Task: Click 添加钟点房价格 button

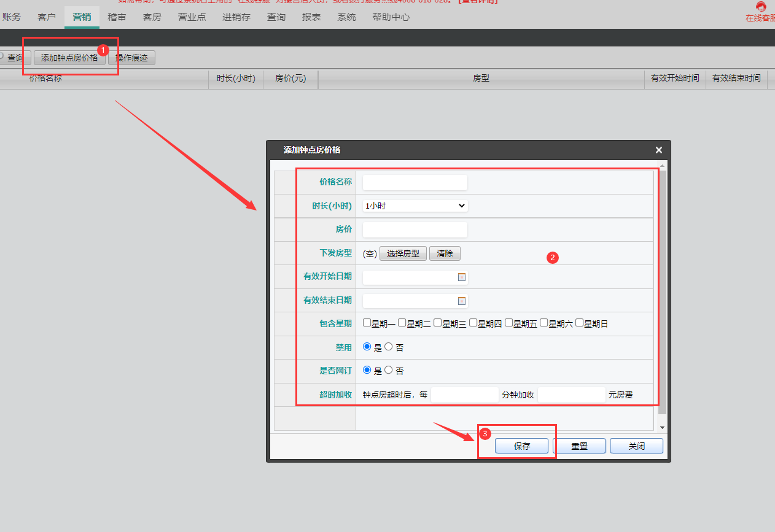Action: (x=69, y=58)
